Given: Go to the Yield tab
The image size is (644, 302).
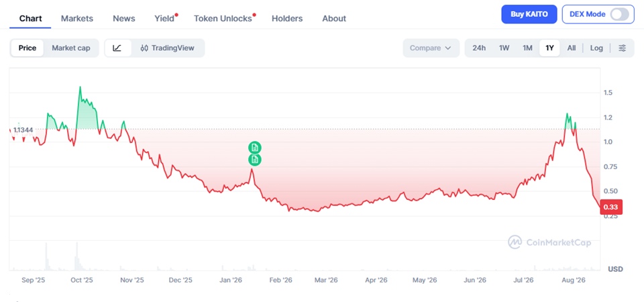Looking at the screenshot, I should point(164,19).
